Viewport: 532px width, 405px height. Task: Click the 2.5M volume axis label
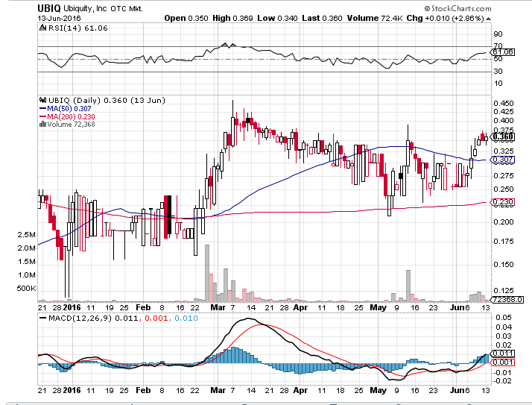[27, 235]
